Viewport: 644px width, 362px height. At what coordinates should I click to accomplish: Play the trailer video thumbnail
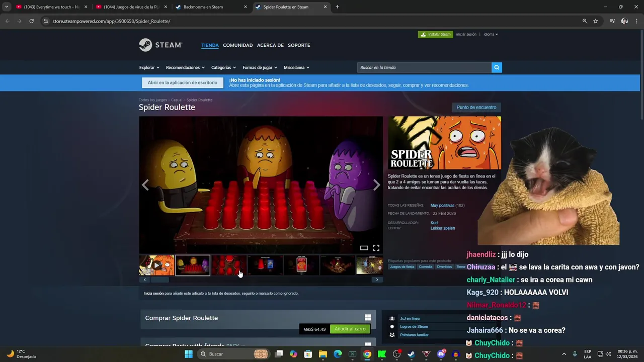pos(157,265)
